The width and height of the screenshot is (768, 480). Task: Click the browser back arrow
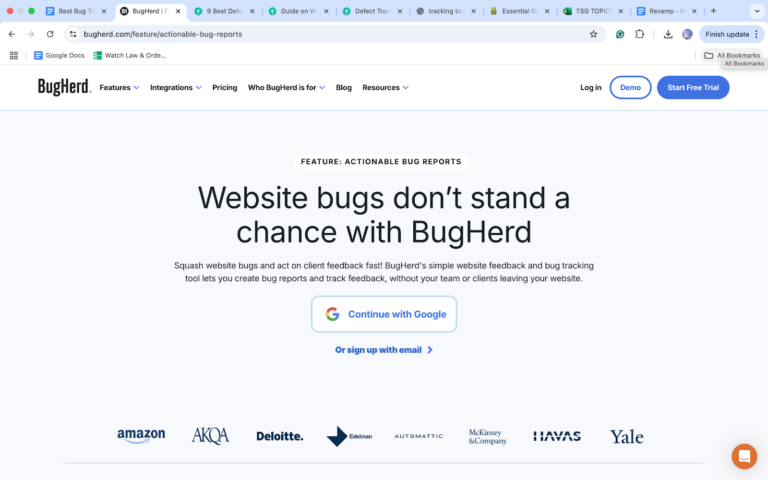tap(12, 34)
